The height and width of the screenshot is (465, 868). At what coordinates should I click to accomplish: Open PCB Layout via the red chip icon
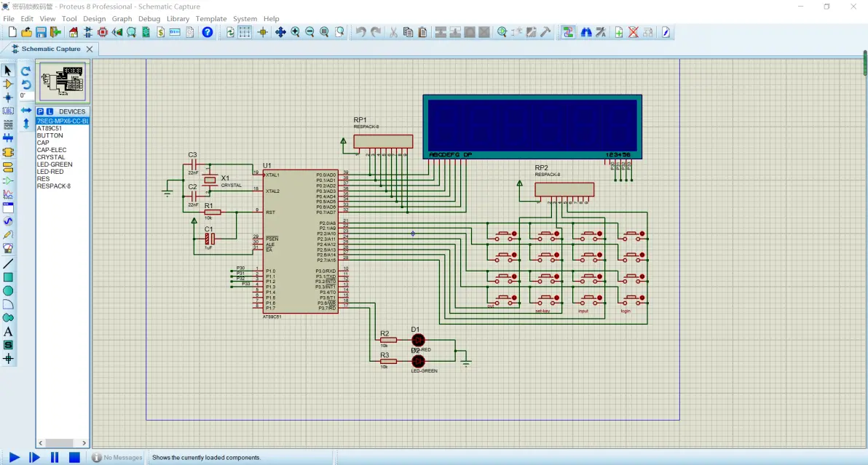coord(103,32)
